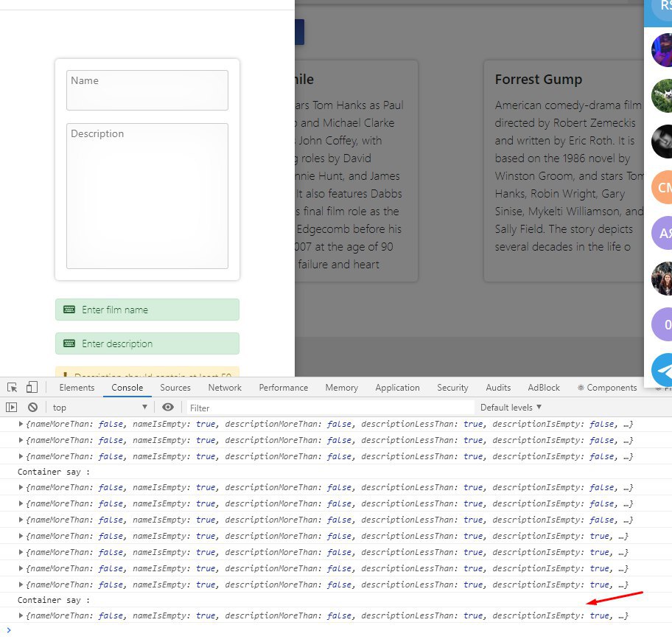This screenshot has height=642, width=672.
Task: Open the Application tab
Action: coord(397,388)
